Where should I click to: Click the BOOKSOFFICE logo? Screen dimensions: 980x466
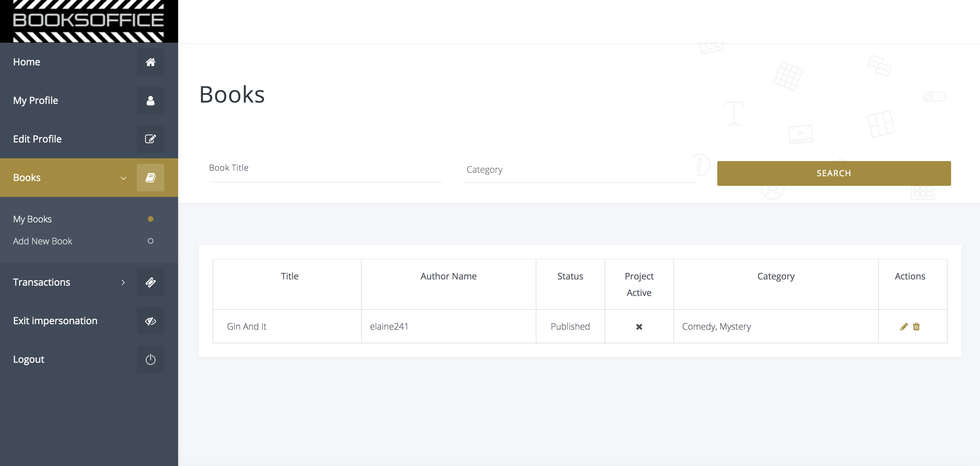coord(89,21)
